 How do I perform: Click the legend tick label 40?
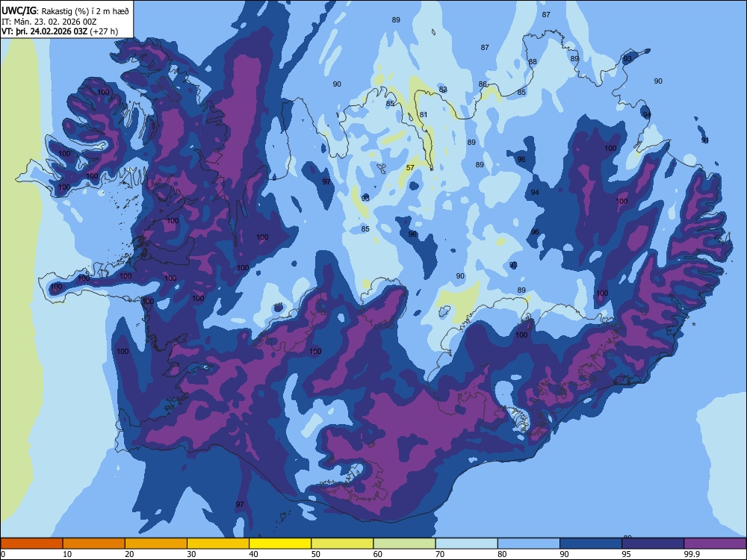253,554
